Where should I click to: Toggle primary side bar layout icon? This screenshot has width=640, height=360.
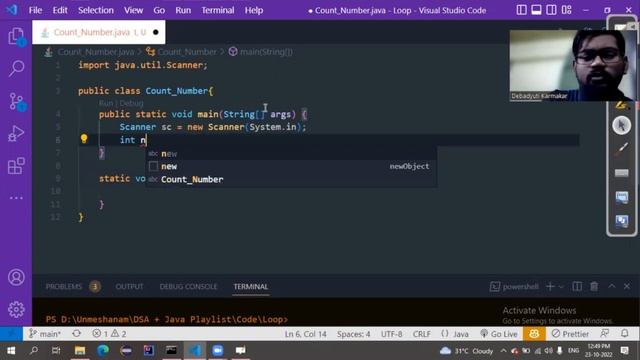[x=521, y=10]
